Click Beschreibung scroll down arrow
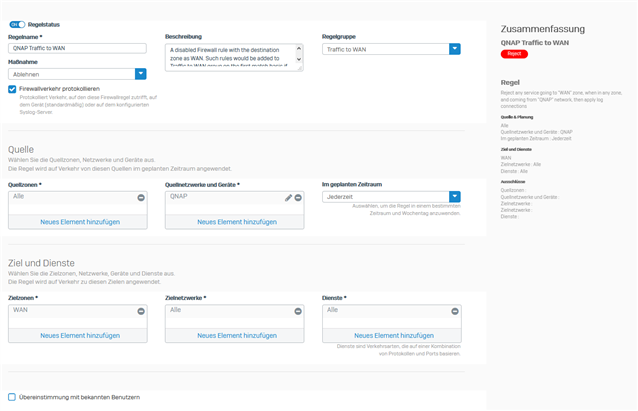Image resolution: width=638 pixels, height=411 pixels. click(299, 59)
